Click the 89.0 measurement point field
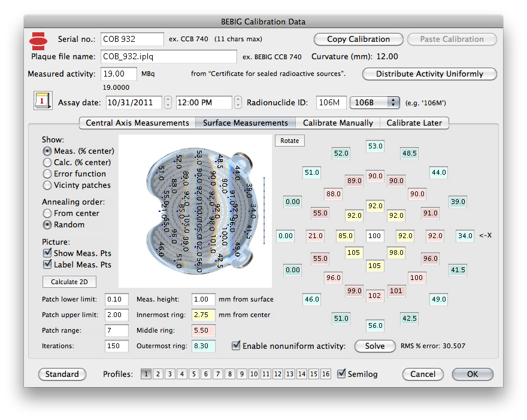 click(x=355, y=181)
